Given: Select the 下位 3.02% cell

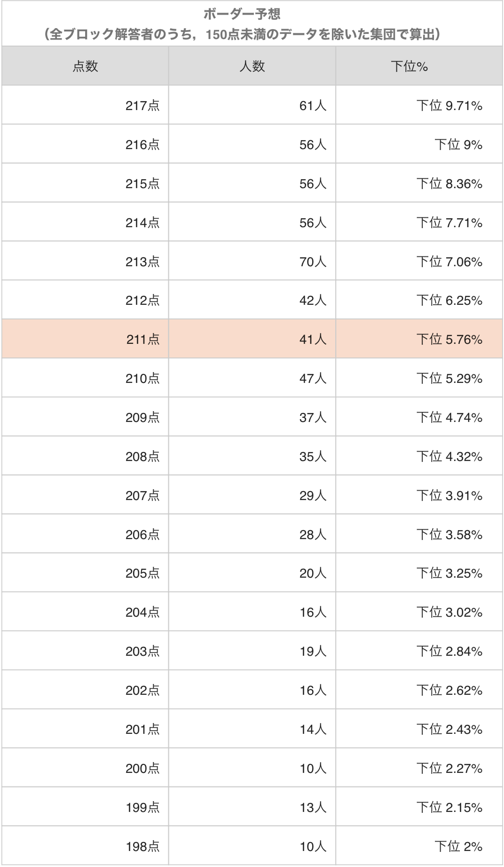Looking at the screenshot, I should pos(449,612).
